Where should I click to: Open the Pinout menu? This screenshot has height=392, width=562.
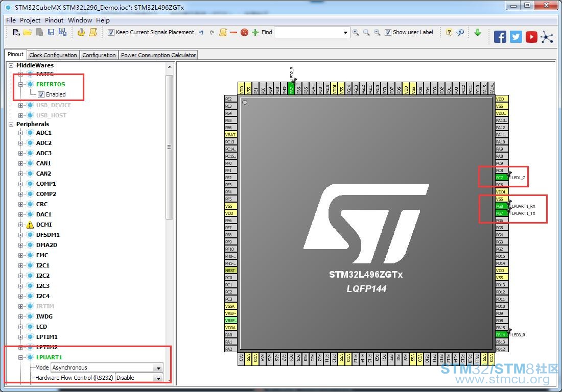pyautogui.click(x=54, y=20)
